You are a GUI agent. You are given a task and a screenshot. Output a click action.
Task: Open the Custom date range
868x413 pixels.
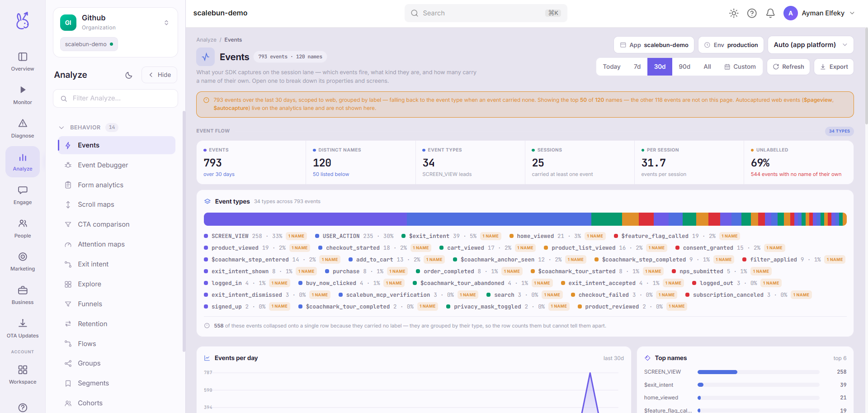[740, 66]
